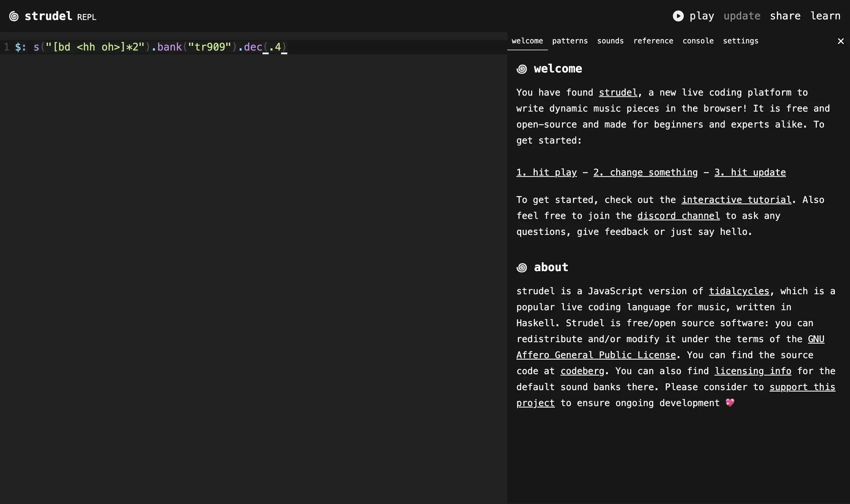The image size is (850, 504).
Task: Open the settings tab
Action: point(740,41)
